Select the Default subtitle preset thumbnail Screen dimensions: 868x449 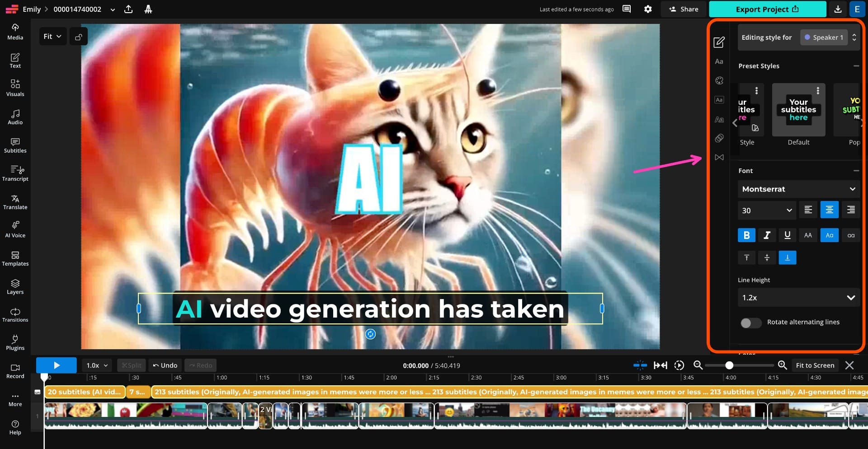click(x=798, y=109)
